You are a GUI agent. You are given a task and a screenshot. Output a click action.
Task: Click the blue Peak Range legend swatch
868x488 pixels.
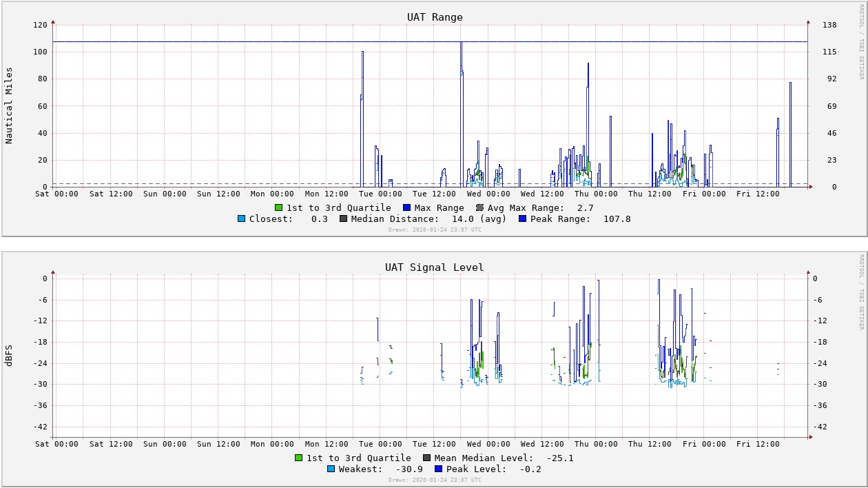pos(522,218)
